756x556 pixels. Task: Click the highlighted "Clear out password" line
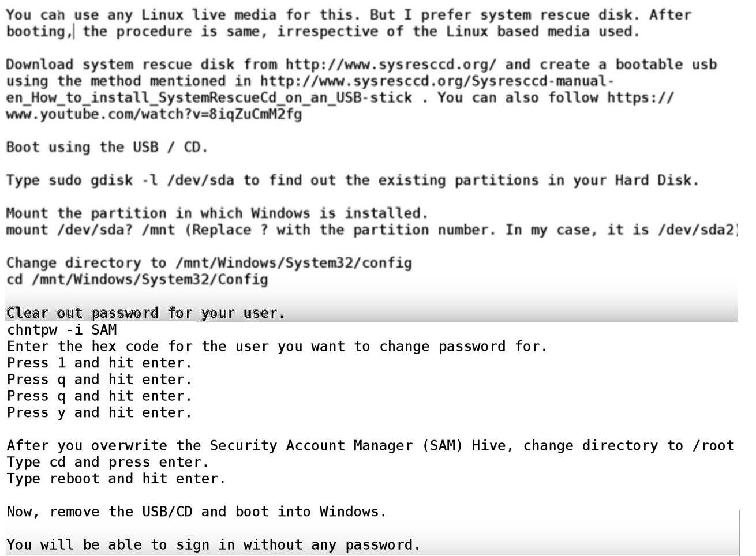click(145, 313)
